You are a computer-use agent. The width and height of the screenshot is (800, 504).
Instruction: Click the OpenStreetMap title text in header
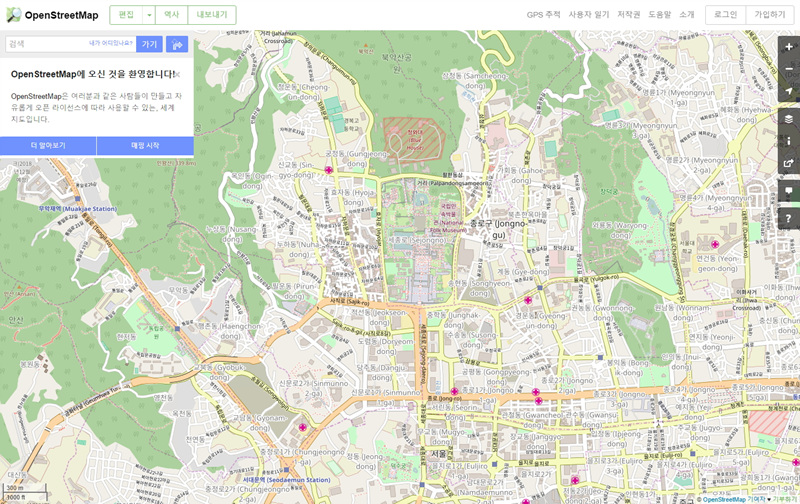tap(62, 15)
